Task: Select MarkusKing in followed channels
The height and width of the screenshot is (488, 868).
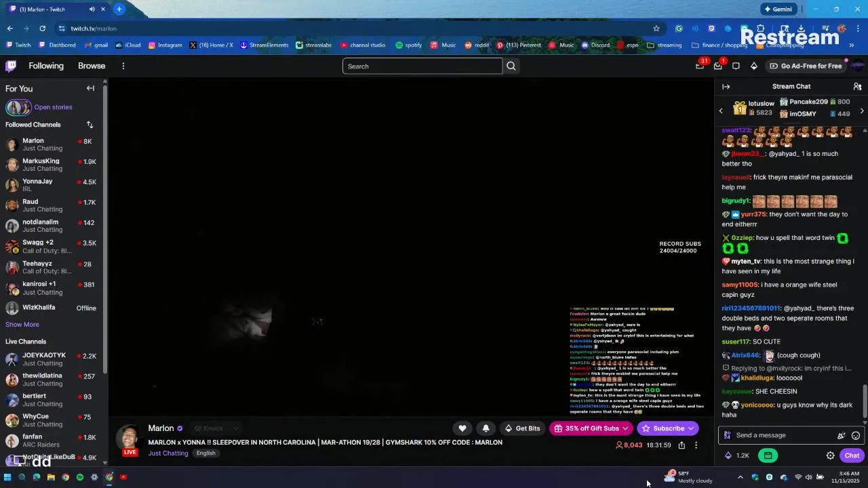Action: [52, 165]
